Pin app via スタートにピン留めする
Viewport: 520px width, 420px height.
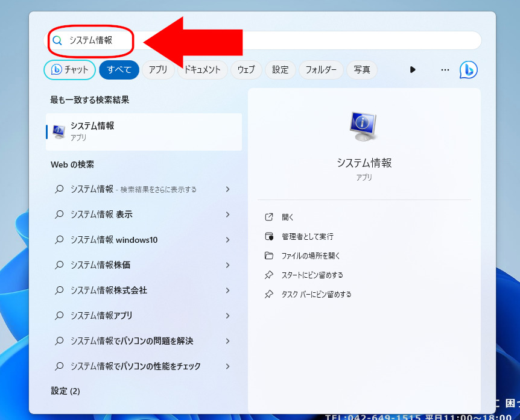click(312, 275)
